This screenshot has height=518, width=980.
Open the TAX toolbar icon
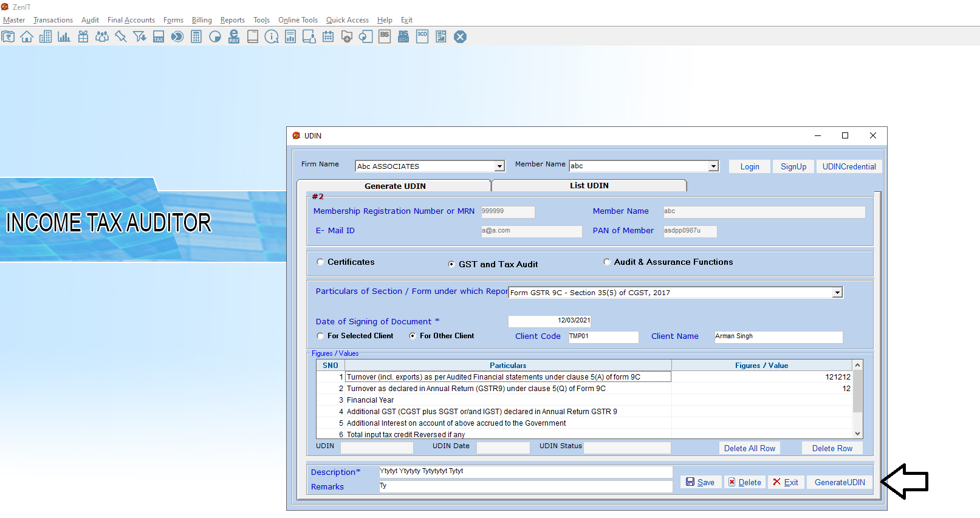tap(159, 37)
